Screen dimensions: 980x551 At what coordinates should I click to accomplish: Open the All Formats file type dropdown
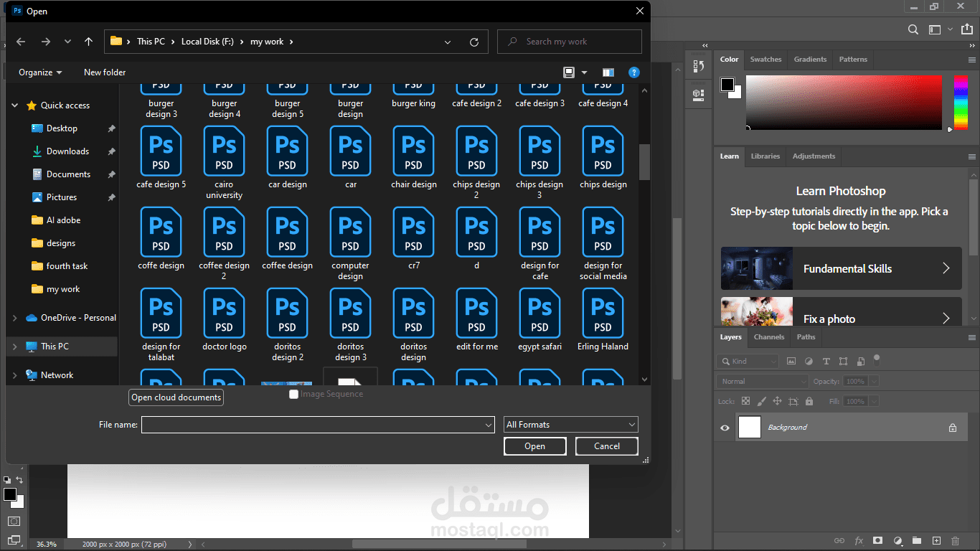tap(571, 425)
